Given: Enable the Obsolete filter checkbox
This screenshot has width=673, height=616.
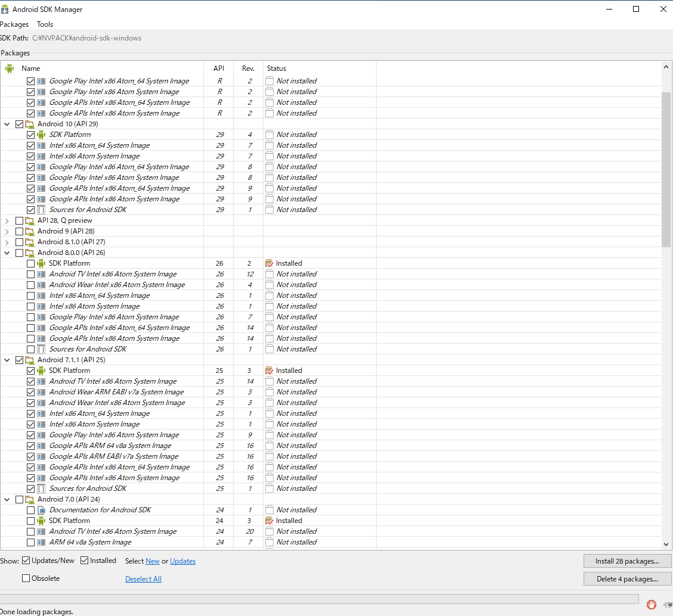Looking at the screenshot, I should pos(26,578).
